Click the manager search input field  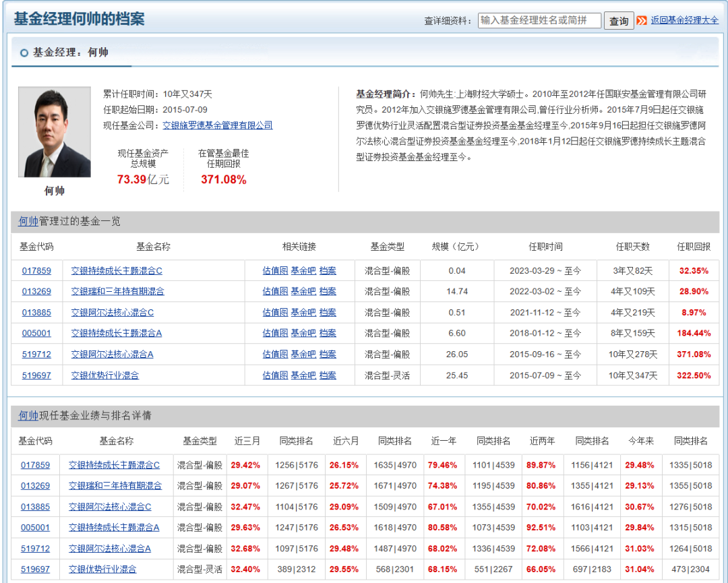point(539,20)
